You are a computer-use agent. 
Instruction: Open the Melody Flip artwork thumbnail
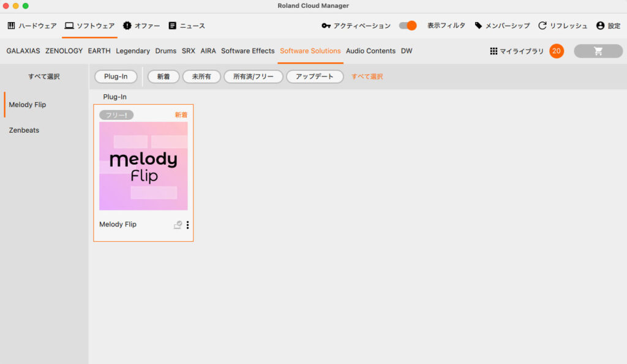click(x=143, y=166)
